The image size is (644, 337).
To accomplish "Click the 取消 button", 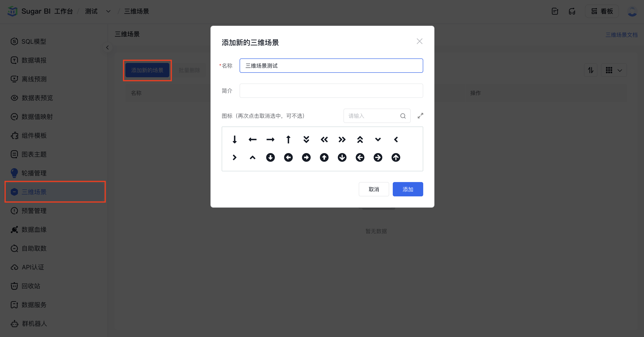I will click(x=374, y=189).
